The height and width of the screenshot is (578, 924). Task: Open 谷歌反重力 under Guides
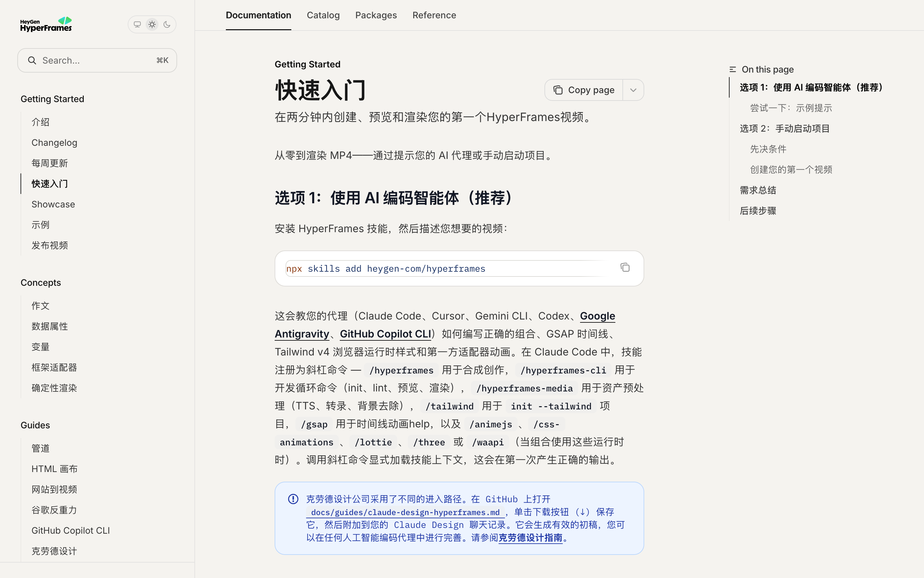[54, 510]
